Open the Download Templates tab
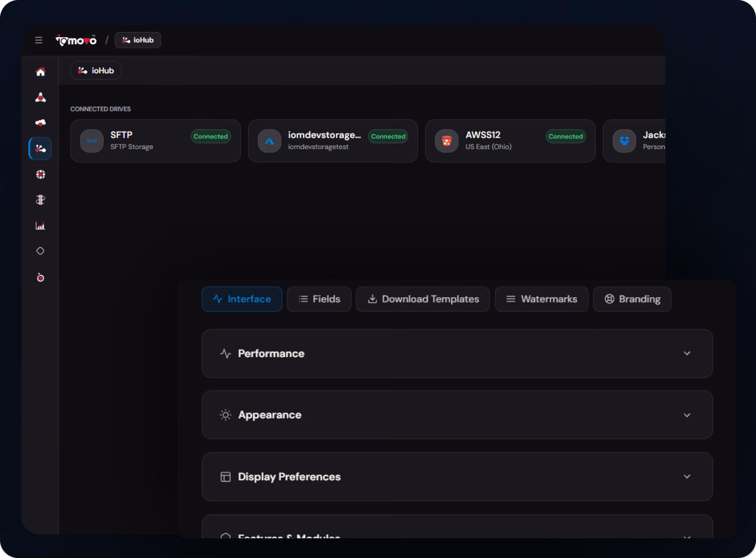756x558 pixels. point(423,299)
